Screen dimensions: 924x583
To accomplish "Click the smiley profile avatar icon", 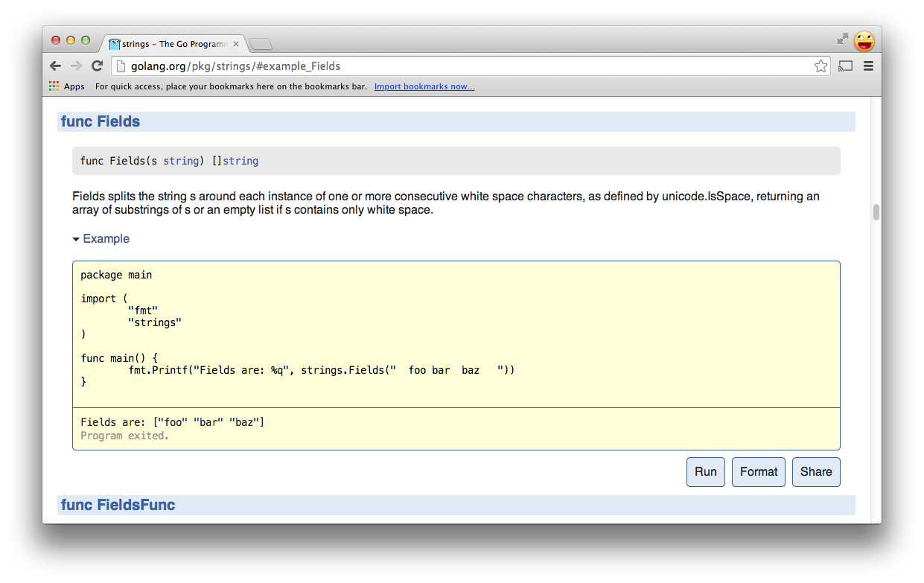I will (x=864, y=40).
